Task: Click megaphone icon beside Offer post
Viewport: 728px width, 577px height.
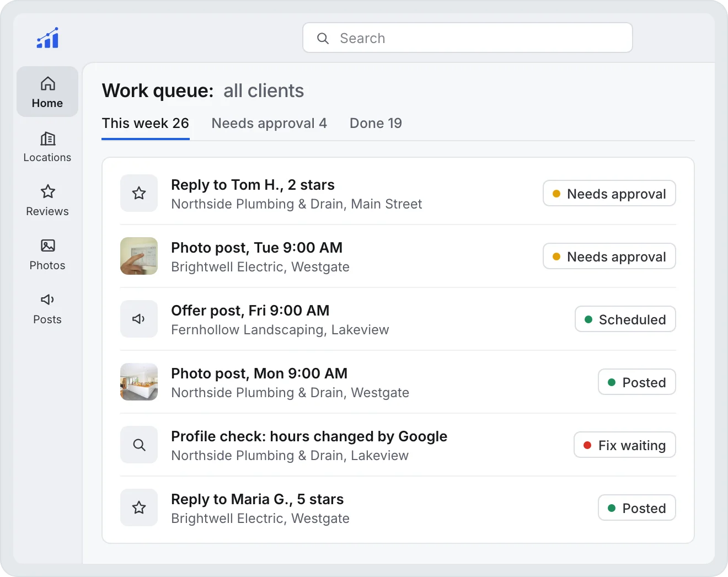Action: (139, 319)
